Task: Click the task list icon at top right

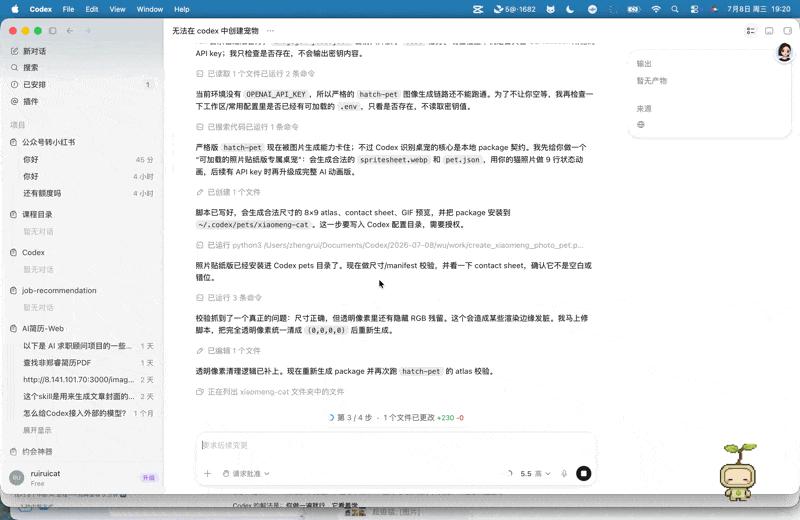Action: (751, 31)
